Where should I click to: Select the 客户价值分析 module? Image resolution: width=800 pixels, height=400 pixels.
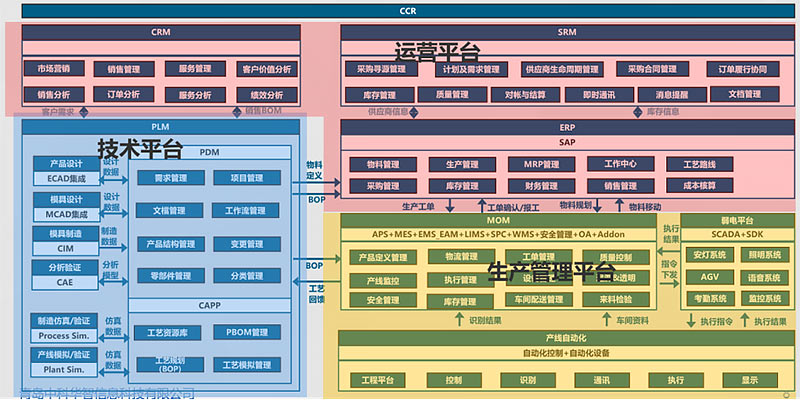click(x=267, y=69)
